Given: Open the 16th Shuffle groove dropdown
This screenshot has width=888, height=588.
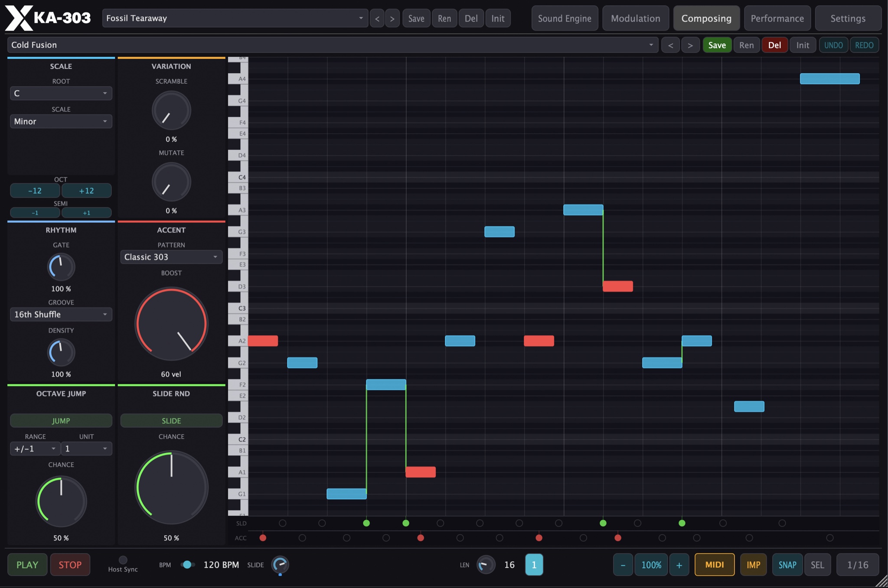Looking at the screenshot, I should (61, 315).
